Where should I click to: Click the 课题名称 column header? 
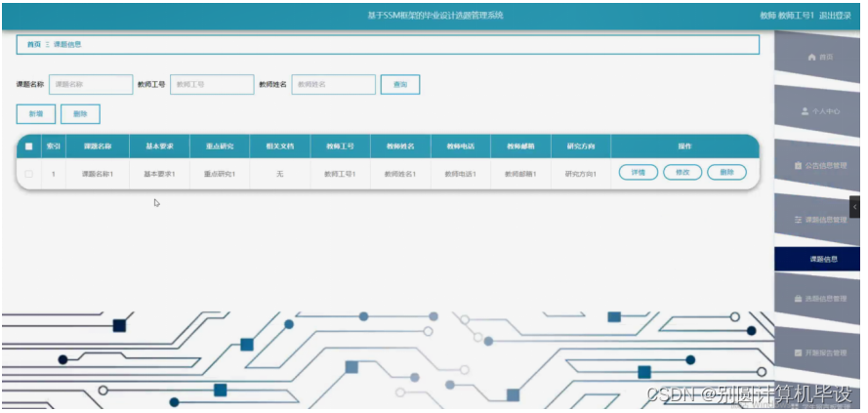point(98,146)
